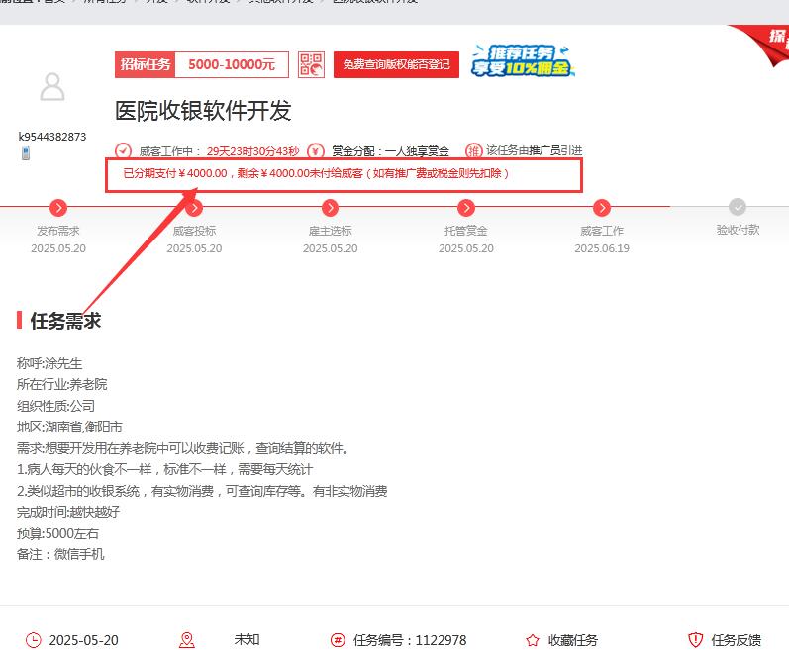Click the clock icon beside 2025-05-20
This screenshot has height=672, width=789.
point(34,640)
